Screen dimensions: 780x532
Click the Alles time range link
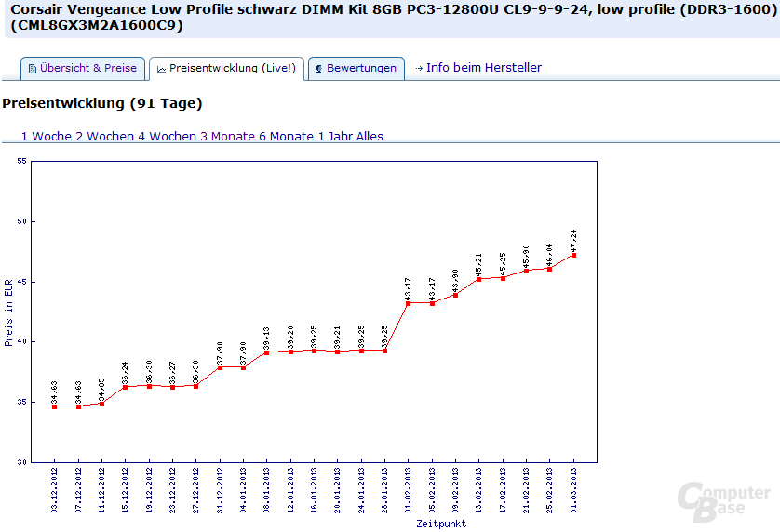coord(370,136)
